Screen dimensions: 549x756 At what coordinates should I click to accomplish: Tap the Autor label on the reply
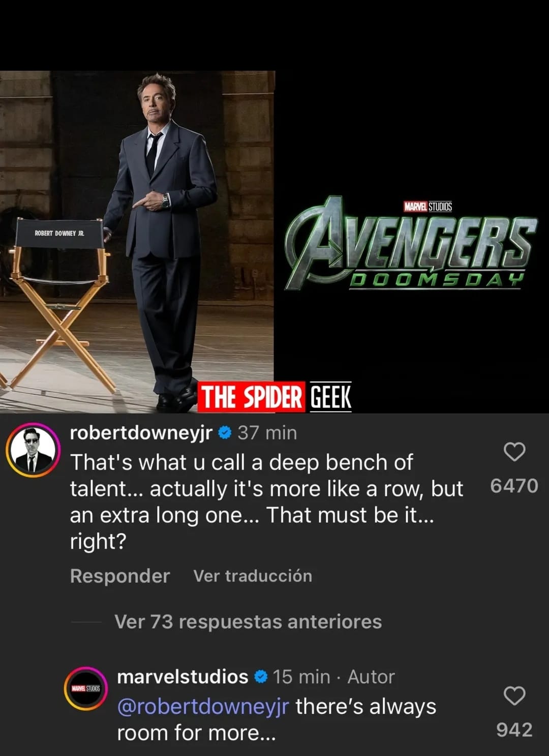click(x=371, y=677)
